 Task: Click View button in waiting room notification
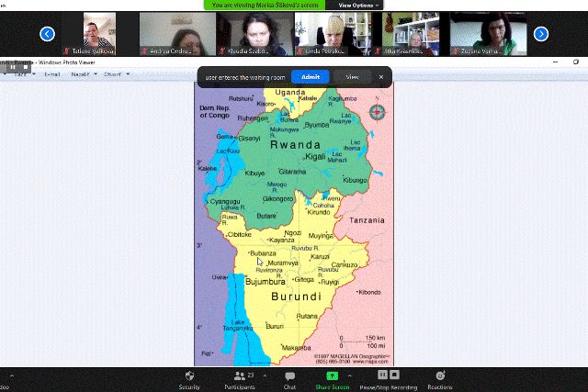pos(352,77)
